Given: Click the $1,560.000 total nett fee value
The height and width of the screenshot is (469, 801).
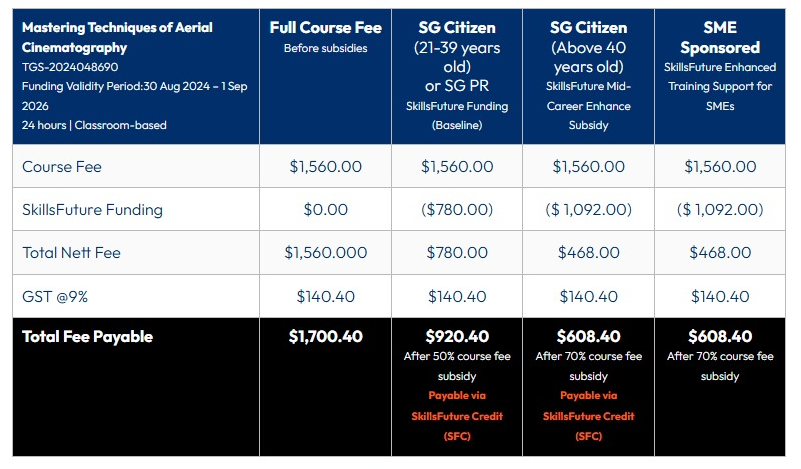Looking at the screenshot, I should [324, 253].
